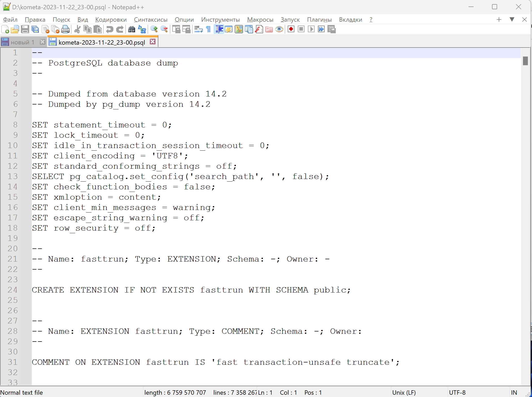532x397 pixels.
Task: Open tab list dropdown triangle at top right
Action: (512, 20)
